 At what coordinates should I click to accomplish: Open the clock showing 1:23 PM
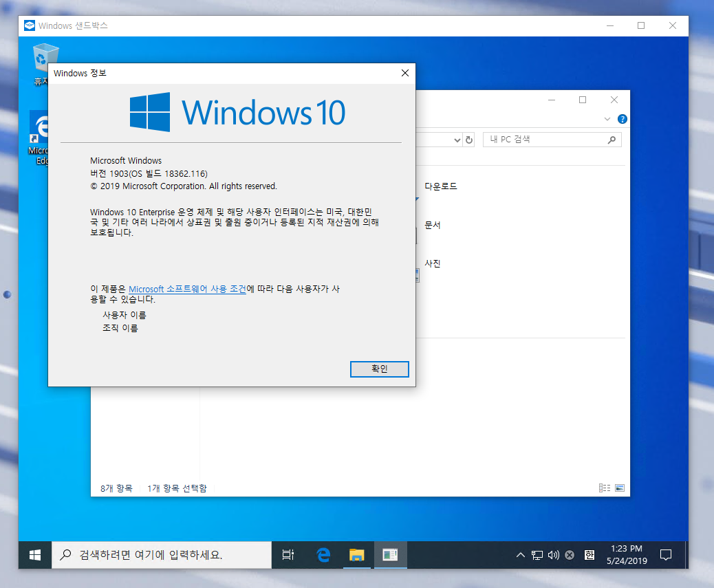pyautogui.click(x=627, y=555)
